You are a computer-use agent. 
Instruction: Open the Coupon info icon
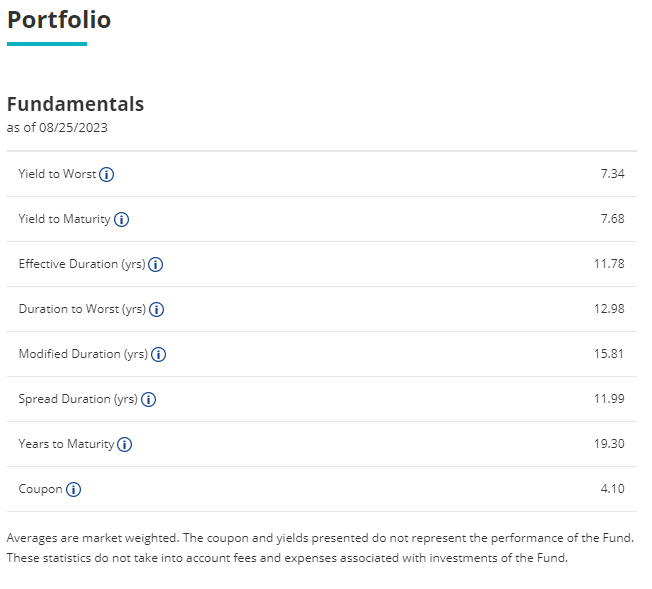point(74,490)
